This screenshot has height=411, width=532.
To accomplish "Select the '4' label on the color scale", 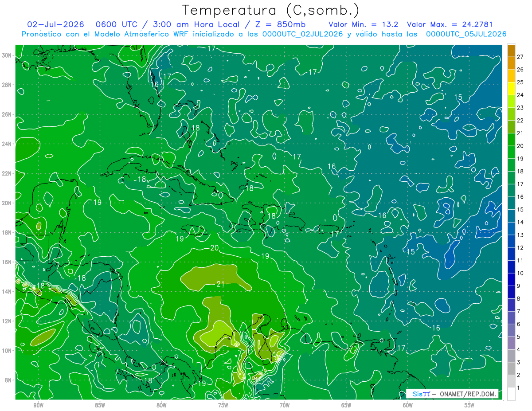I will click(x=519, y=349).
